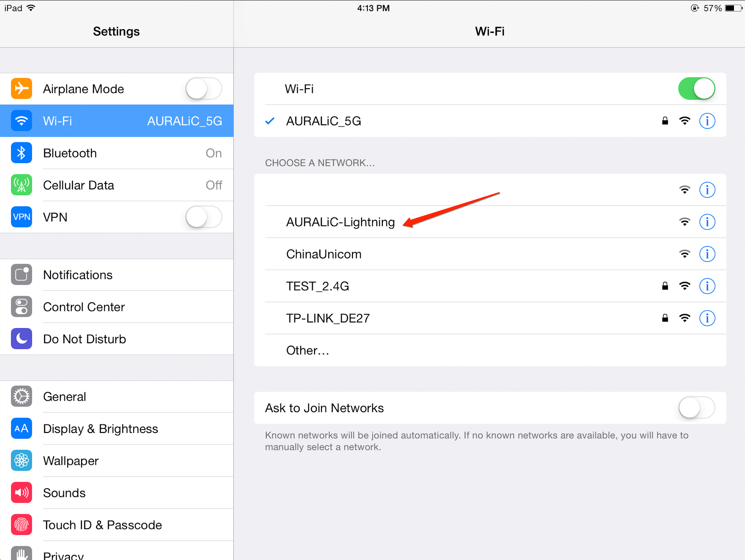The height and width of the screenshot is (560, 745).
Task: Open Notifications settings
Action: pos(117,275)
